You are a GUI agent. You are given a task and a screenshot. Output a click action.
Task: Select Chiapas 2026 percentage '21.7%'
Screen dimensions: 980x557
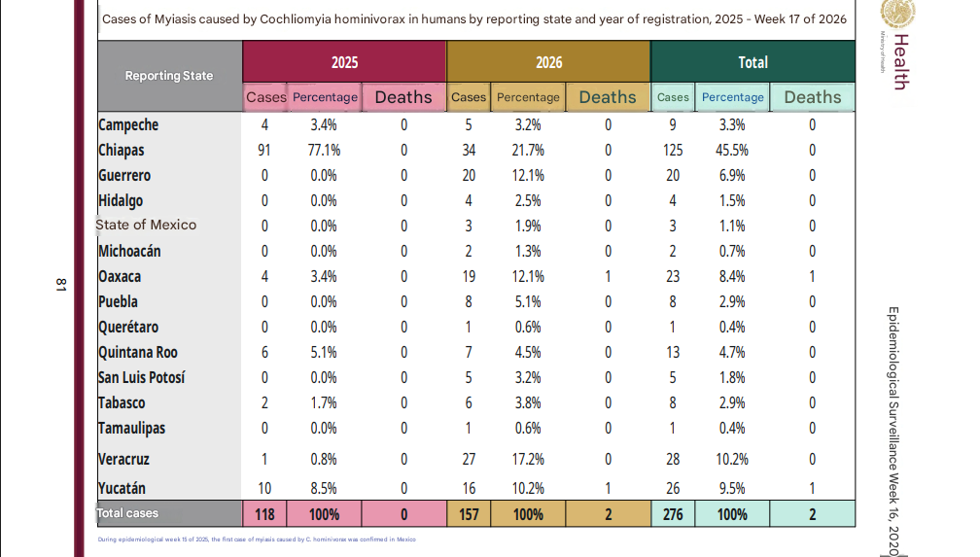click(528, 150)
